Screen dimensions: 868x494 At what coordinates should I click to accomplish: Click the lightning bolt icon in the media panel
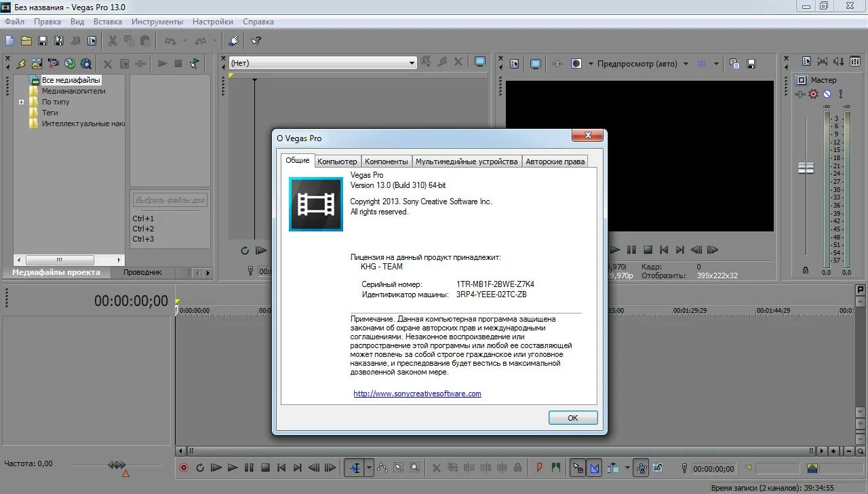(21, 64)
